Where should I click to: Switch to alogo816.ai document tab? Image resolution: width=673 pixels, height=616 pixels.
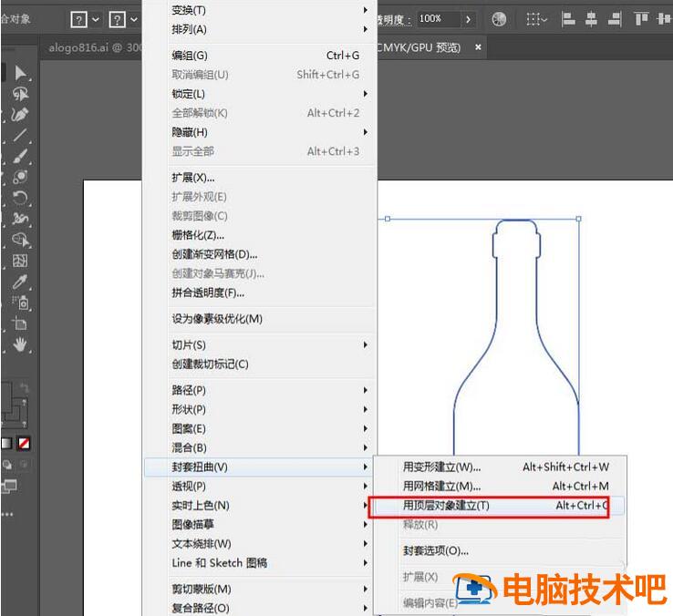pyautogui.click(x=95, y=47)
